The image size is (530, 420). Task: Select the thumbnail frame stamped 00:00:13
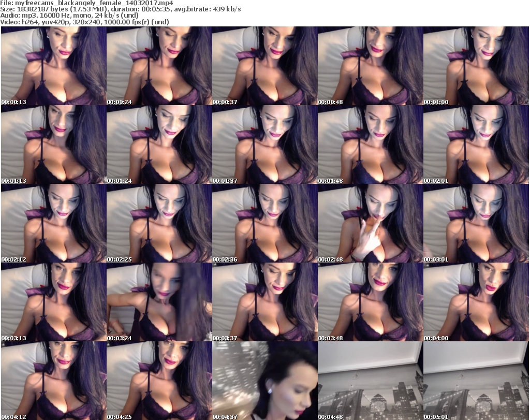coord(53,66)
